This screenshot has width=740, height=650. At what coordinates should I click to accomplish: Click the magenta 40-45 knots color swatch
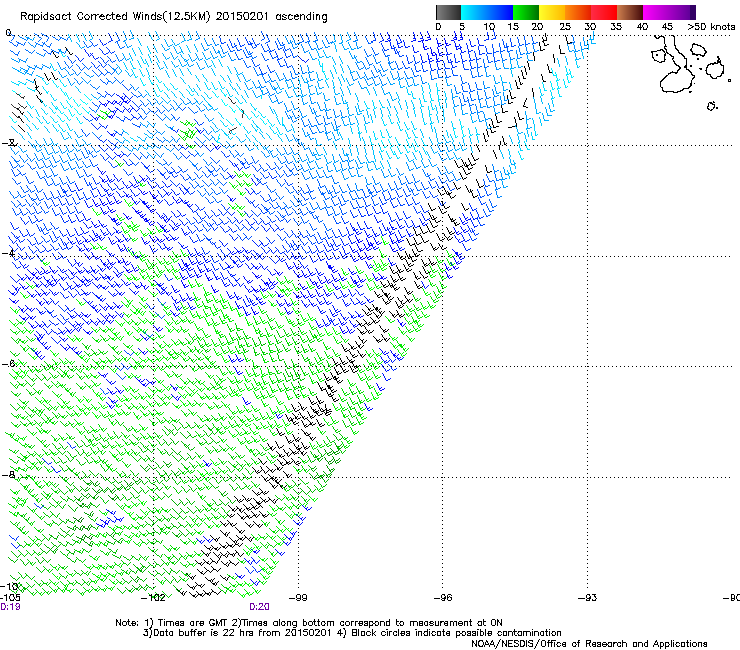click(656, 12)
